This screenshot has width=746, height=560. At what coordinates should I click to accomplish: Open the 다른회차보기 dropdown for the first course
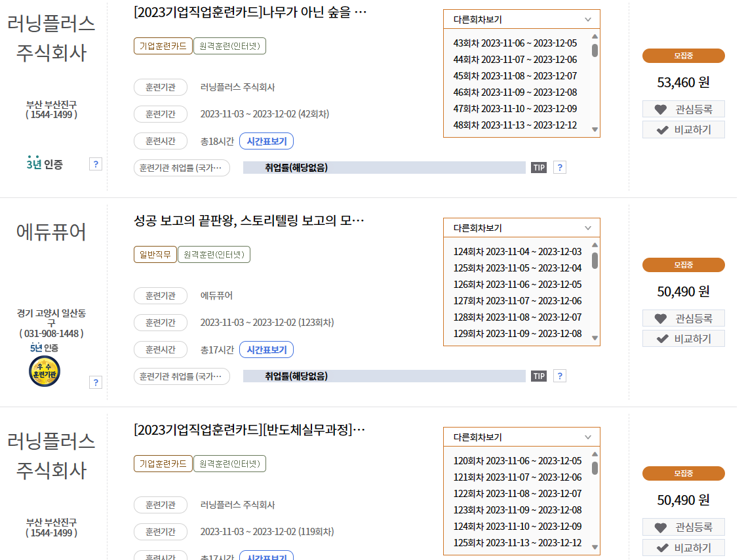[521, 19]
